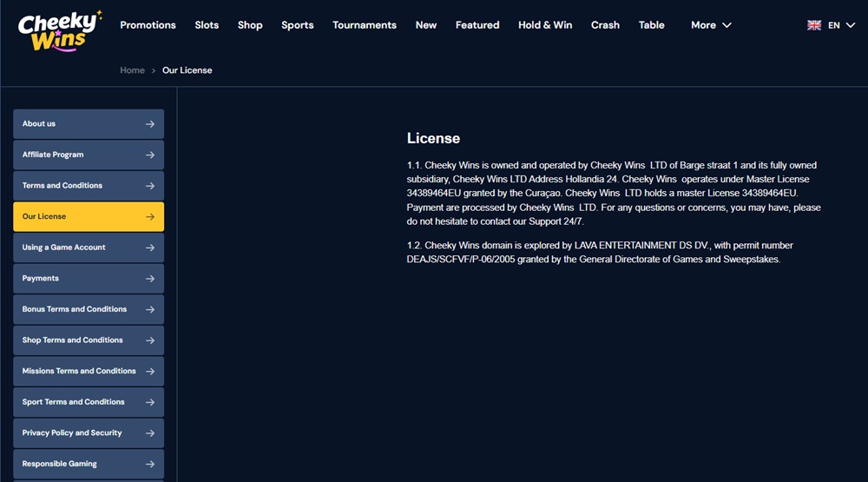Open Privacy Policy and Security
Screen dimensions: 868x482
(89, 432)
